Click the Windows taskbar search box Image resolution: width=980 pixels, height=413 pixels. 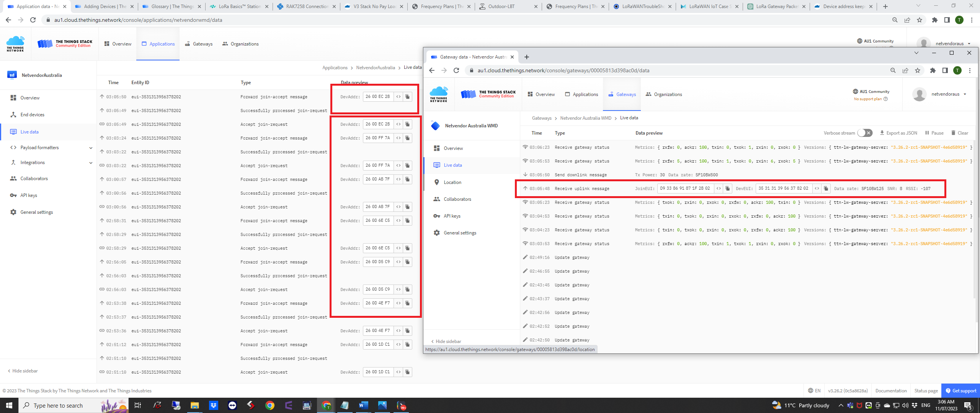[x=73, y=405]
